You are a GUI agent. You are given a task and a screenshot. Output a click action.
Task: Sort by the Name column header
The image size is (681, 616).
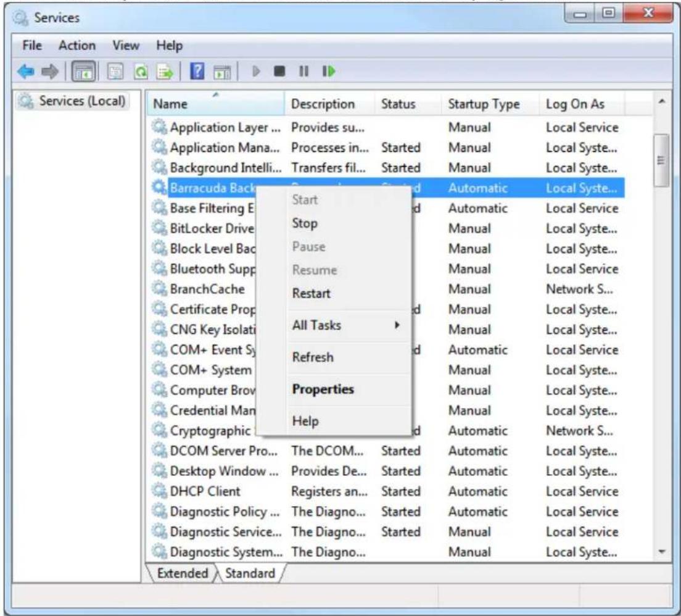pos(216,104)
